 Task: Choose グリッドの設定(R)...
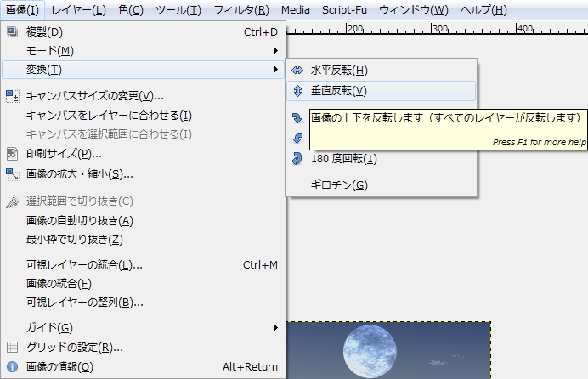[143, 348]
